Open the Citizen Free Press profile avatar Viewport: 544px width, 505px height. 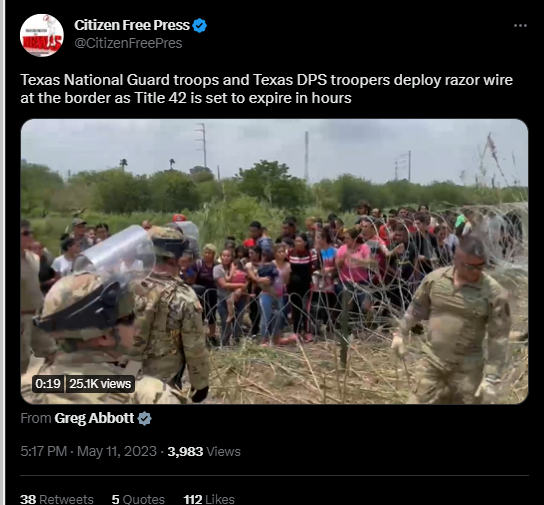click(x=42, y=35)
